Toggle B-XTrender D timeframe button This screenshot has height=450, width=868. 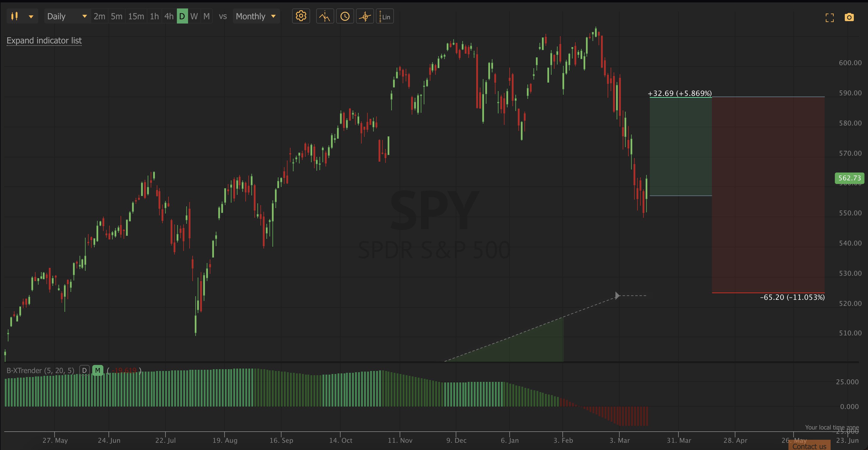(x=84, y=370)
